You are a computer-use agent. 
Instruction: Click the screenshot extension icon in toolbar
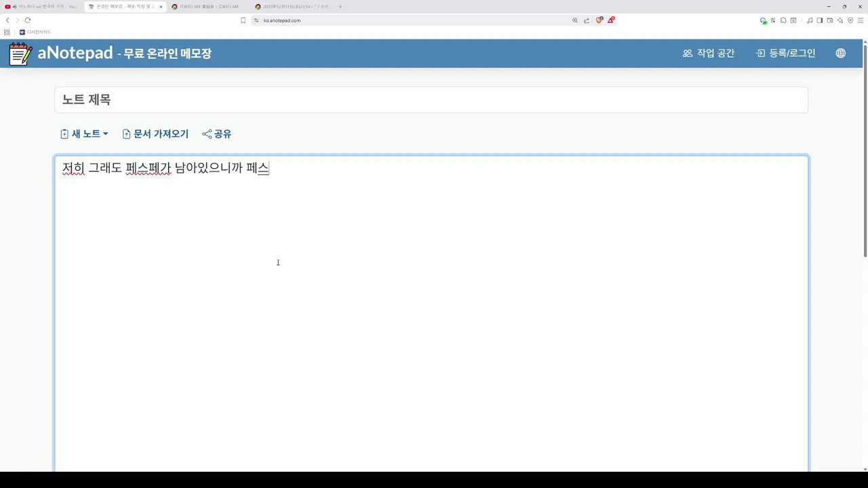[x=773, y=20]
